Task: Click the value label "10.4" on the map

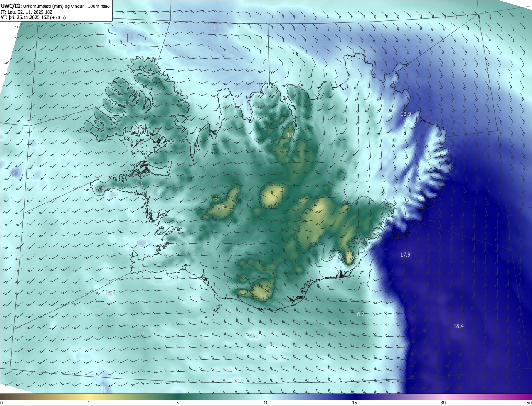Action: click(110, 293)
